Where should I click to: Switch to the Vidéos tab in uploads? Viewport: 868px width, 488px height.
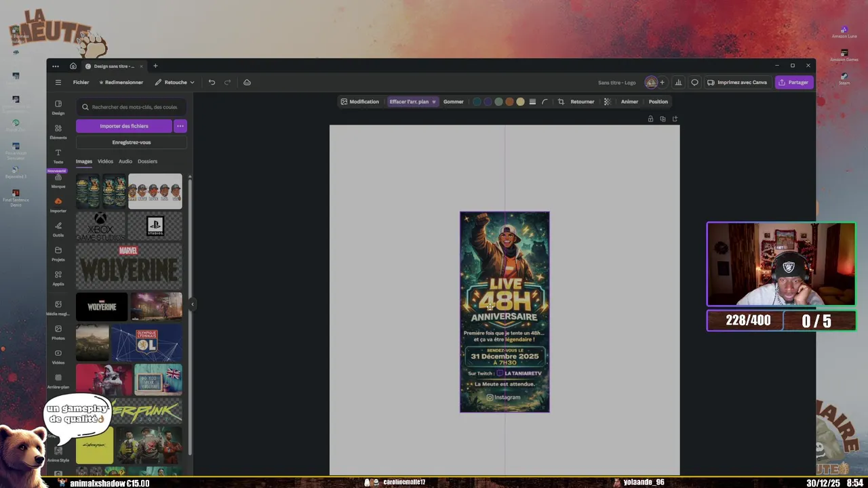point(105,161)
